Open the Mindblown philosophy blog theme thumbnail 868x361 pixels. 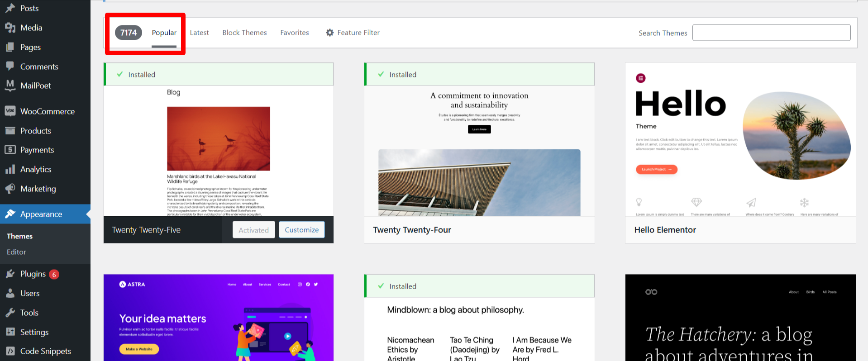(x=479, y=329)
